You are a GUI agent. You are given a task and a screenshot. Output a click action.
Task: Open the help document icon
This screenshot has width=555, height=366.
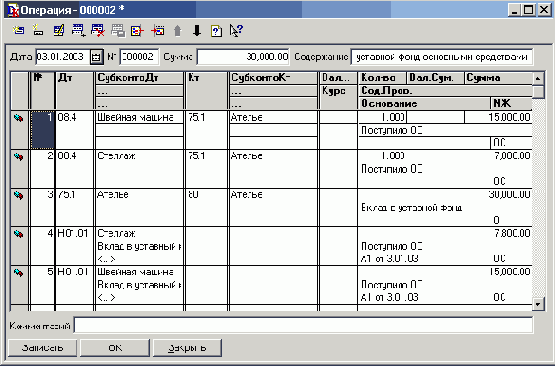[216, 31]
